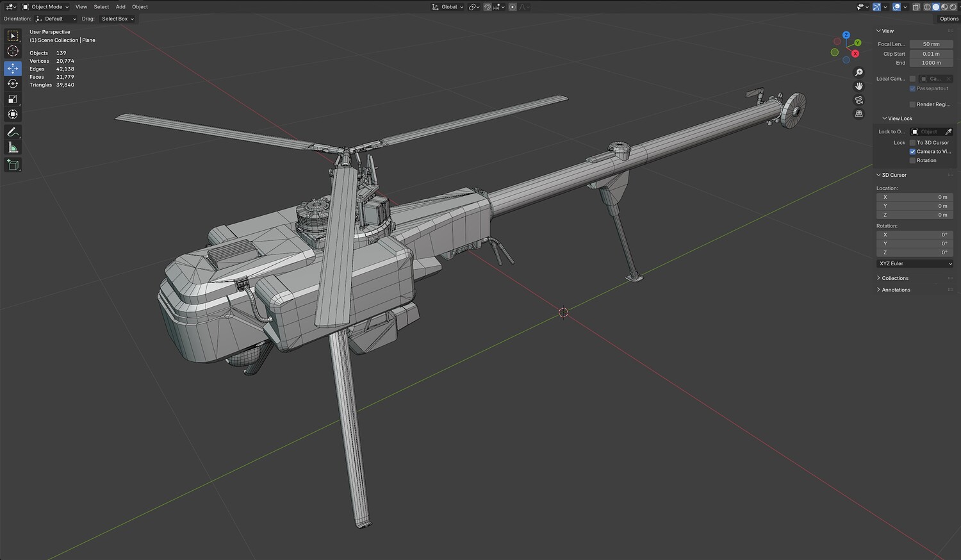This screenshot has height=560, width=961.
Task: Choose the Move tool
Action: 13,68
